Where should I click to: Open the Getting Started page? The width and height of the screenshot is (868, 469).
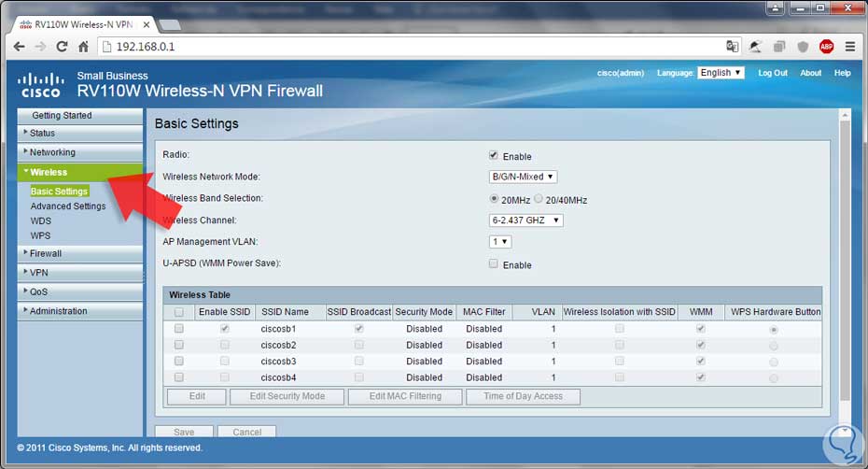click(80, 115)
